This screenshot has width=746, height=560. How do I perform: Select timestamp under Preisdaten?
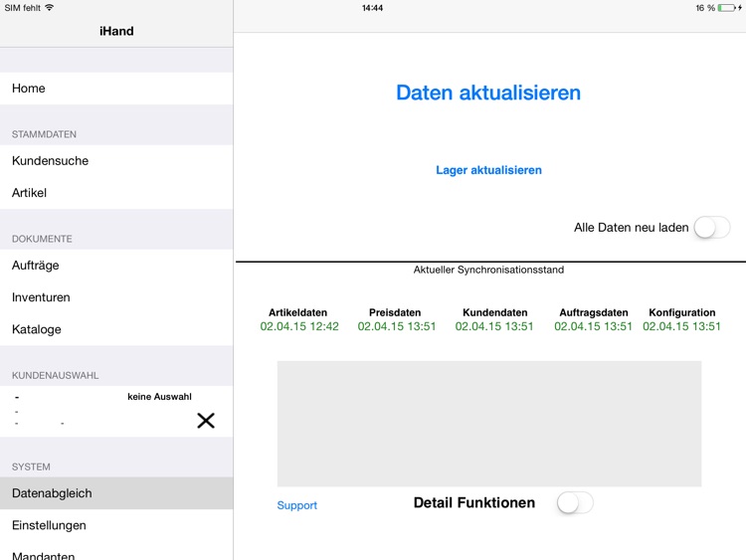click(397, 326)
